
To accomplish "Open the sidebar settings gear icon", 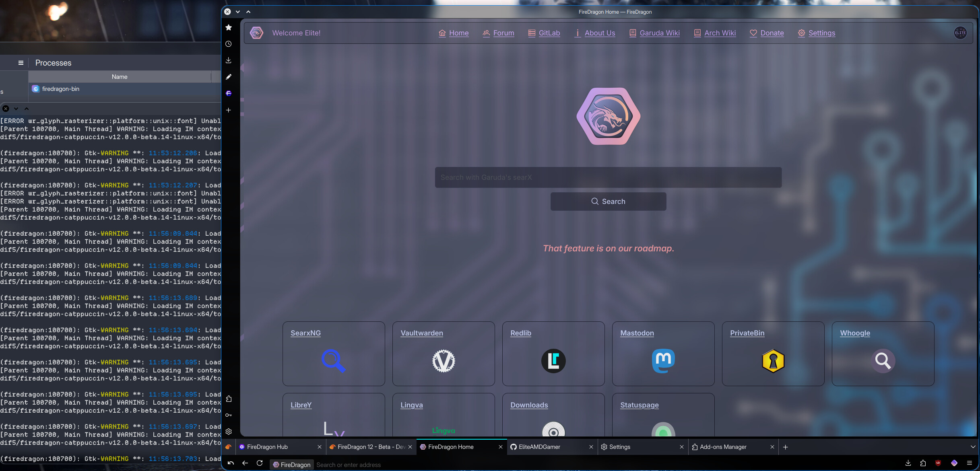I will tap(229, 432).
